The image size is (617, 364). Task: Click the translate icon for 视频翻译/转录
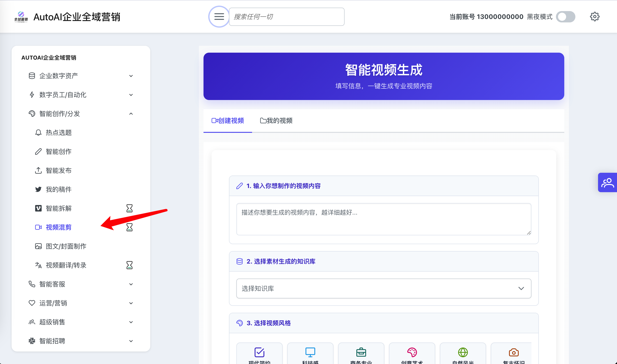pos(38,265)
